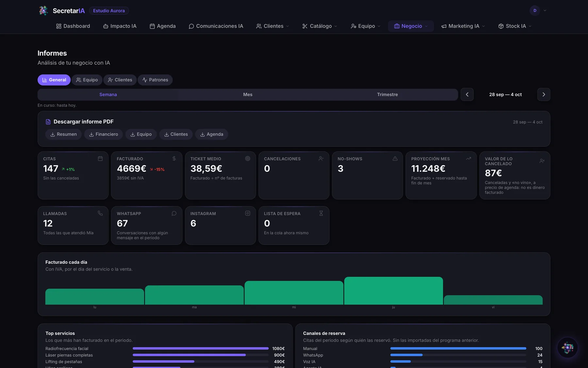Click the target icon in Ticket Medio card

coord(248,158)
